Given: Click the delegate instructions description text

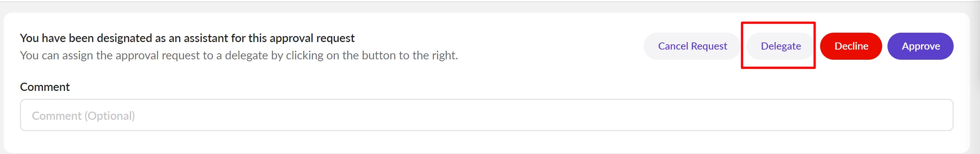Looking at the screenshot, I should tap(239, 56).
